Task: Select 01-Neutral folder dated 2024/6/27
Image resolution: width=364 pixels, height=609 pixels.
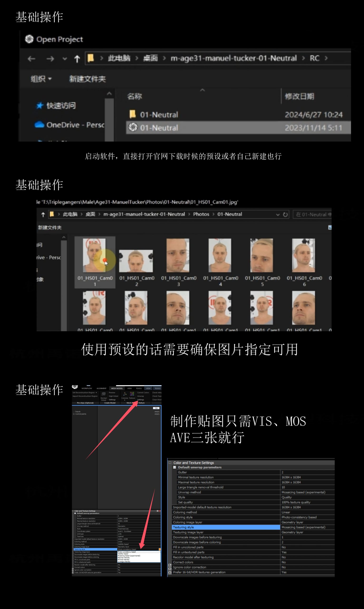Action: coord(238,115)
